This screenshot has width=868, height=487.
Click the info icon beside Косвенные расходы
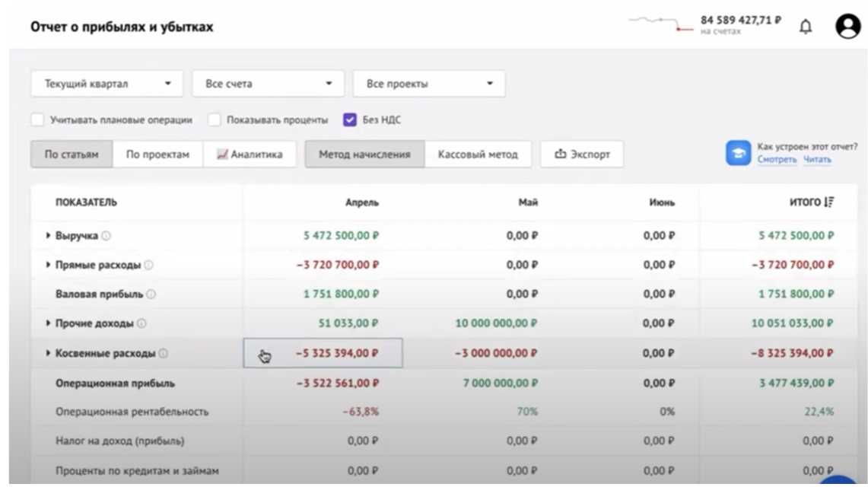point(164,354)
